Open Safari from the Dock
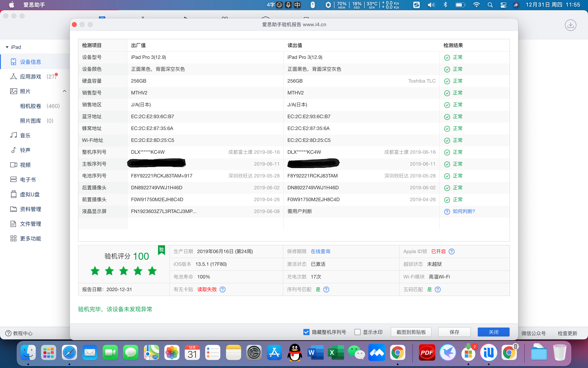Screen dimensions: 588x368 69,352
